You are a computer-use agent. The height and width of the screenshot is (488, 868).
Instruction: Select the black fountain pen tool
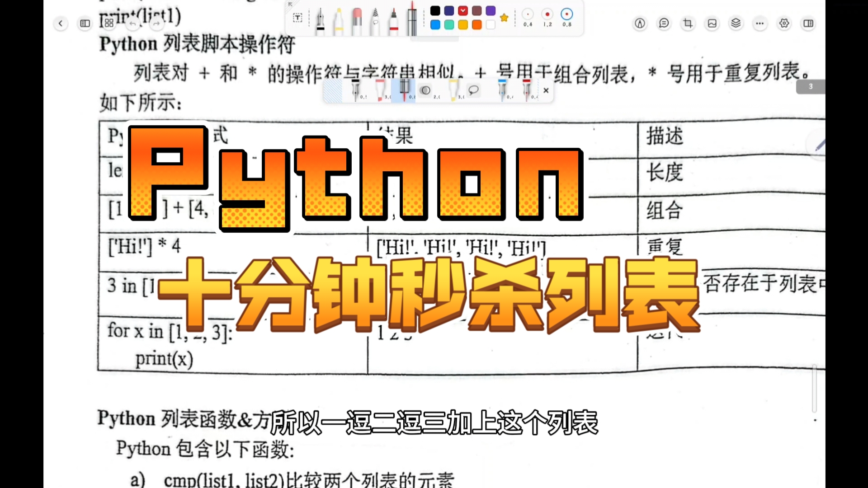click(x=320, y=21)
